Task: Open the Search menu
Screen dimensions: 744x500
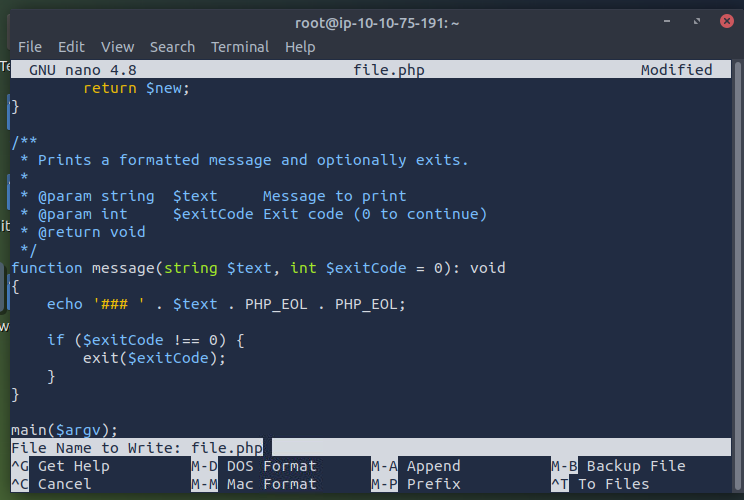Action: pos(172,47)
